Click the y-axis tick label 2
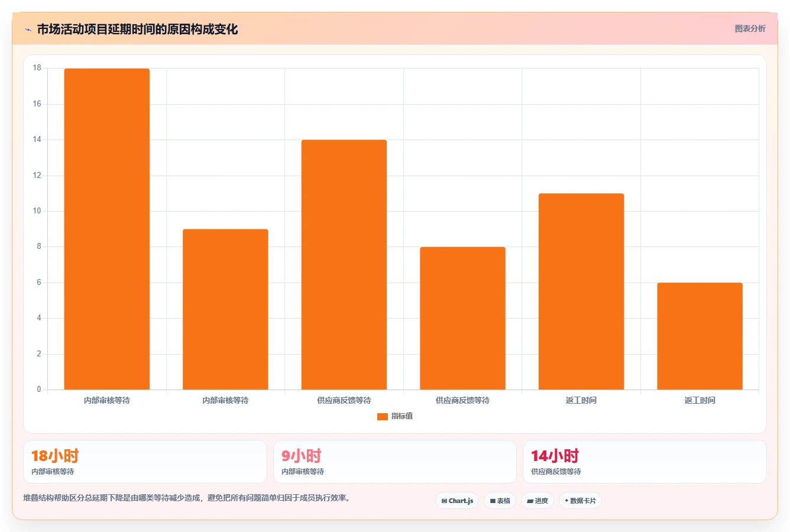The width and height of the screenshot is (790, 532). [39, 354]
